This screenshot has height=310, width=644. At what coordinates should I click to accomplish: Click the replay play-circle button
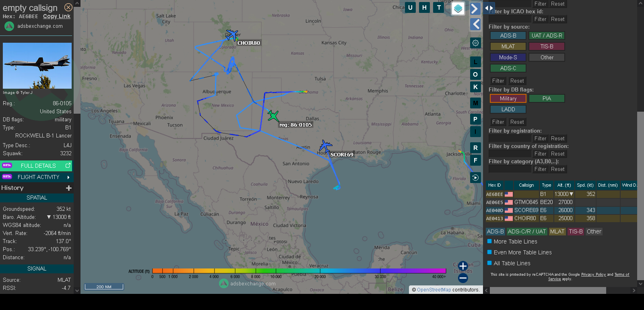pyautogui.click(x=475, y=177)
